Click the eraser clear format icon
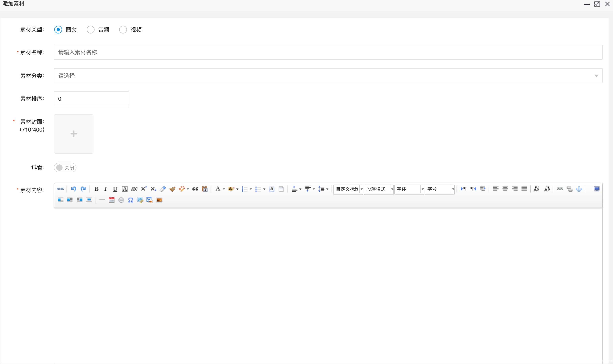 [163, 189]
